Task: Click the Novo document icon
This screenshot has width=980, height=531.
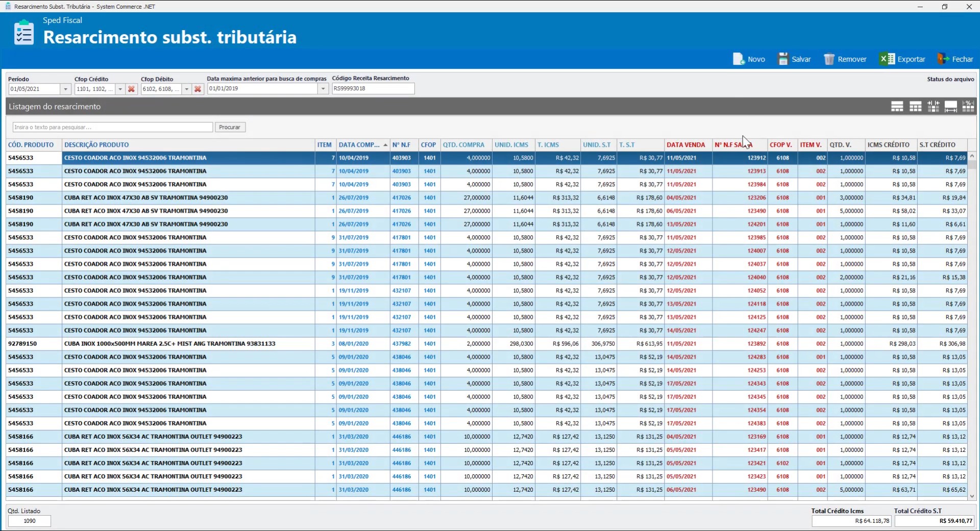Action: pyautogui.click(x=739, y=59)
